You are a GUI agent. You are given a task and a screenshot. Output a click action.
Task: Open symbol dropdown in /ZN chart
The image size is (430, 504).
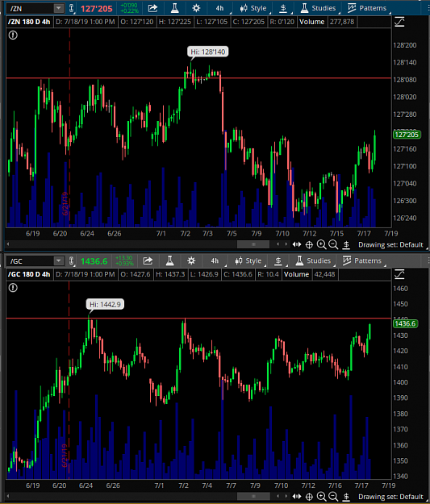(x=59, y=8)
